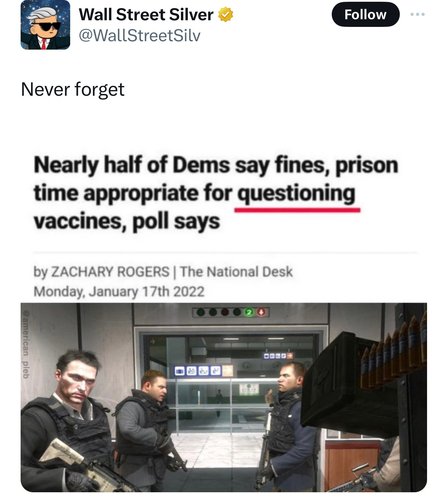This screenshot has height=494, width=448.
Task: Click the Monday, January 17th 2022 date
Action: (119, 291)
